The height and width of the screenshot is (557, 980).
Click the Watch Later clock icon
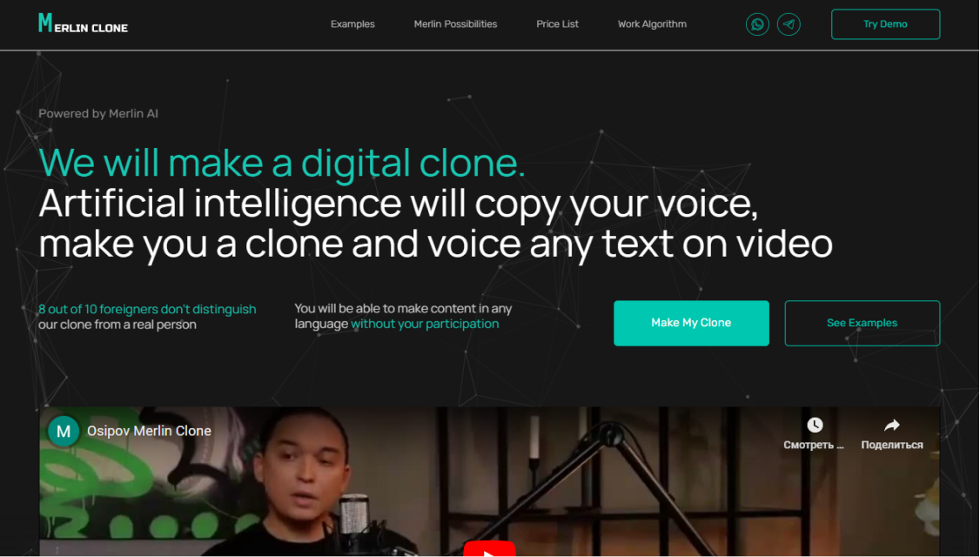815,425
